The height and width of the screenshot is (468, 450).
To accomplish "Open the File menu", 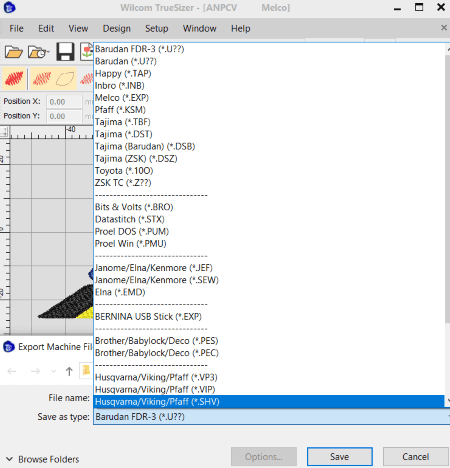I will tap(16, 29).
